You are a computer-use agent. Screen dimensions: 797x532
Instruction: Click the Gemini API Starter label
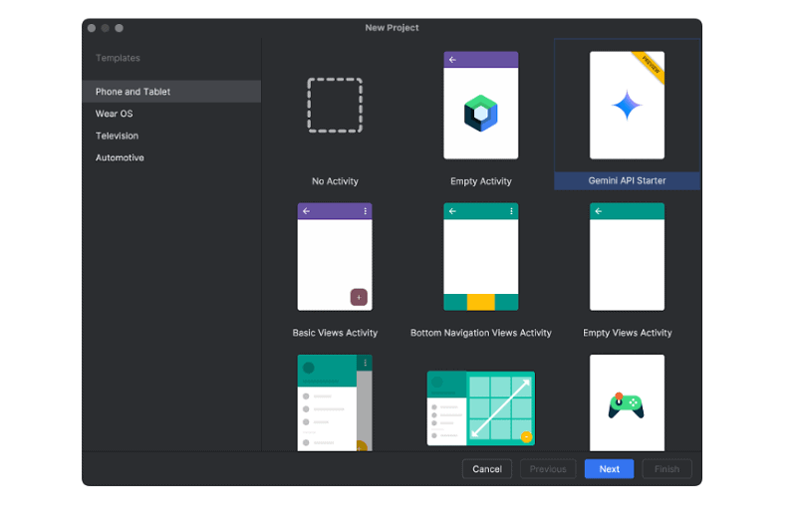click(x=627, y=181)
